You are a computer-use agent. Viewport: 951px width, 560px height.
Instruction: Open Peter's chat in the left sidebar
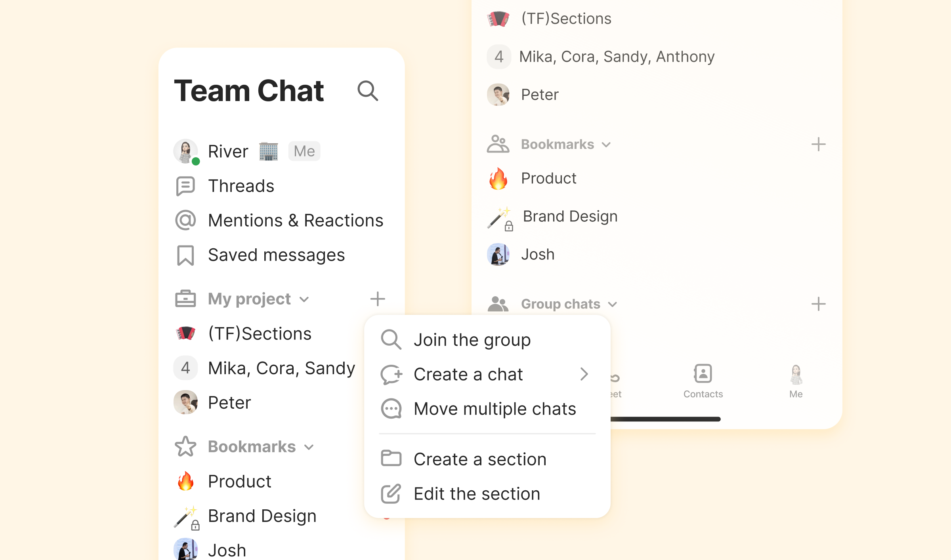coord(229,403)
